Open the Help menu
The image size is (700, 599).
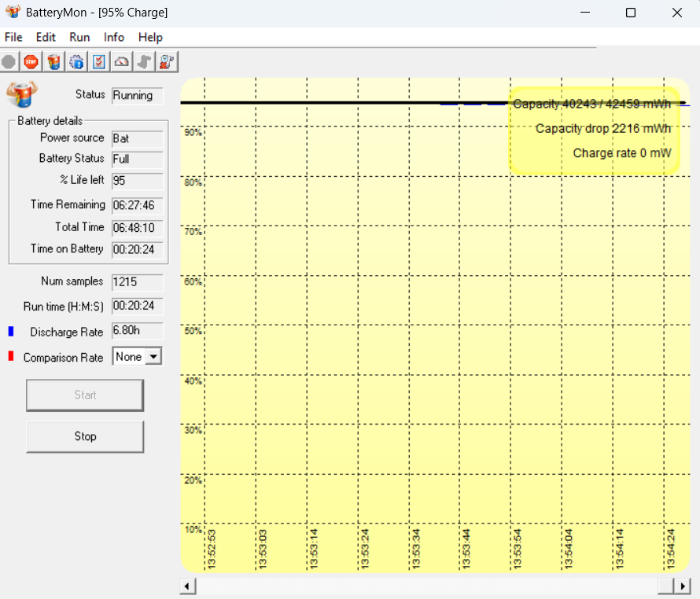(150, 37)
